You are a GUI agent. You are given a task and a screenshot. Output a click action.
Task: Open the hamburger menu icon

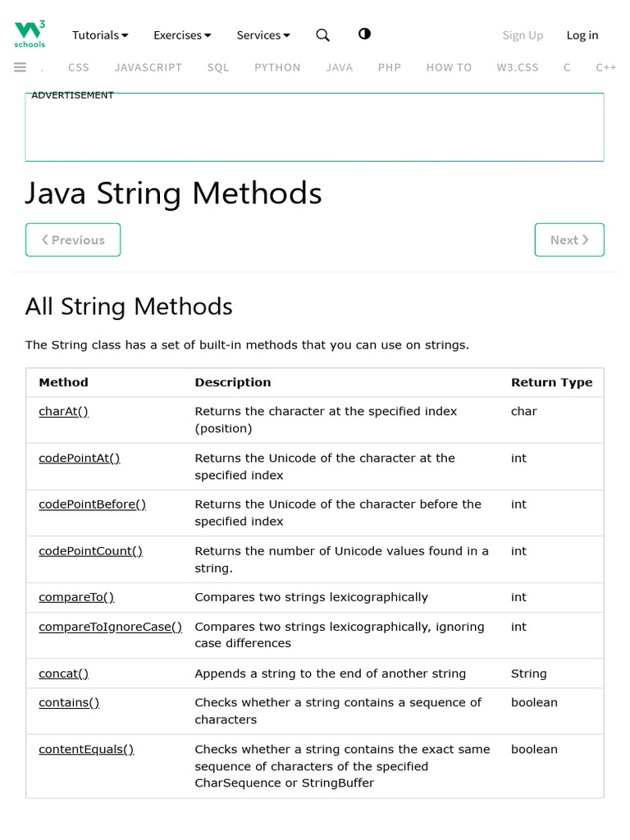click(21, 67)
